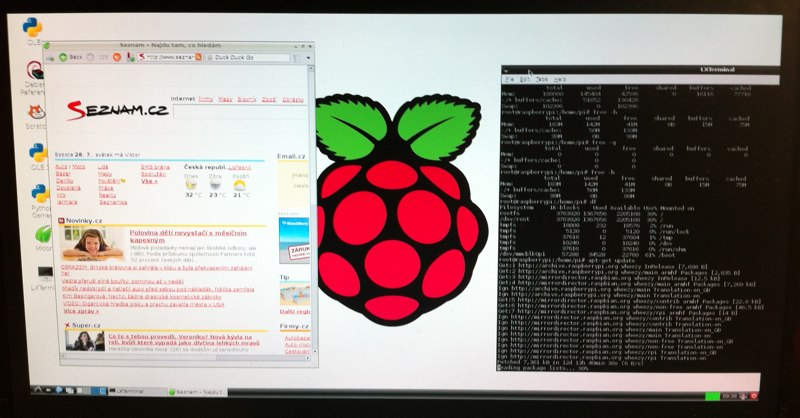Click the new tab icon at toolbar left
Image resolution: width=800 pixels, height=418 pixels.
[50, 58]
